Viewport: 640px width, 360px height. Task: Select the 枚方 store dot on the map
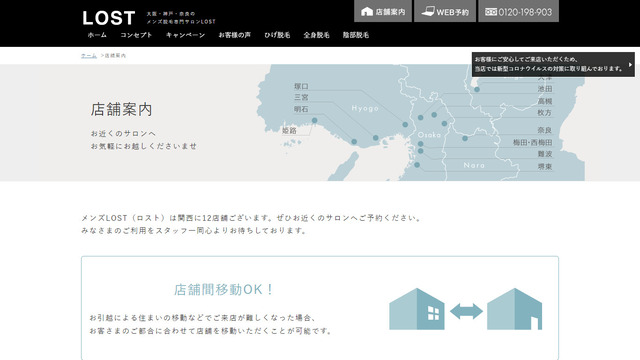coord(444,123)
